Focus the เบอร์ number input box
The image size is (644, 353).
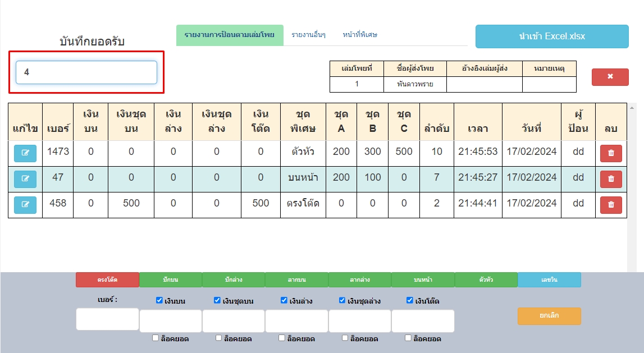(x=107, y=319)
